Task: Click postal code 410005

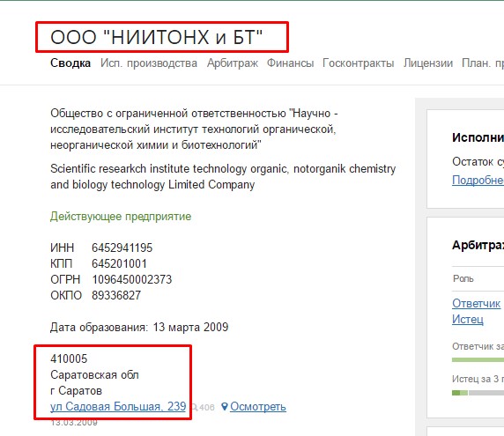Action: [x=69, y=358]
